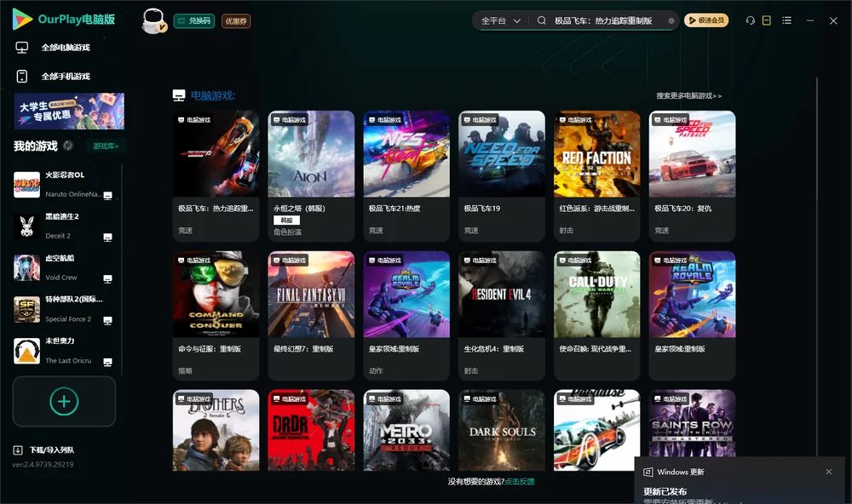
Task: Expand the 全平台 platform dropdown
Action: pyautogui.click(x=500, y=20)
